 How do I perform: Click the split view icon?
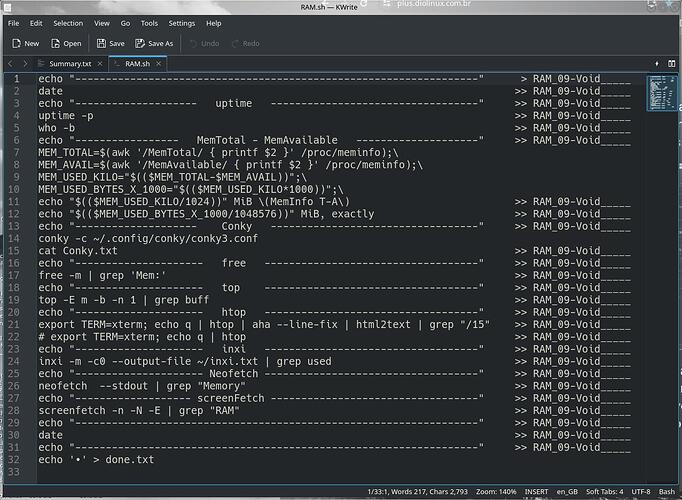coord(672,63)
